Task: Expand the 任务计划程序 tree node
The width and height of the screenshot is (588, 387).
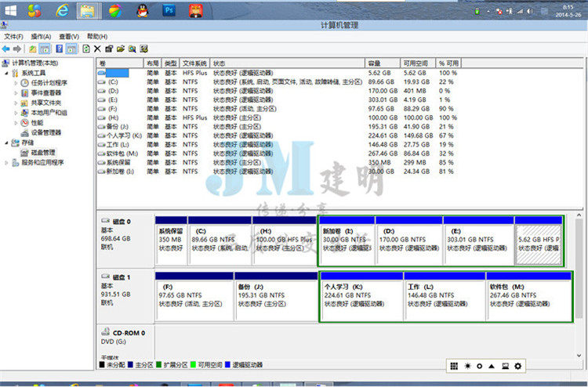Action: tap(16, 83)
